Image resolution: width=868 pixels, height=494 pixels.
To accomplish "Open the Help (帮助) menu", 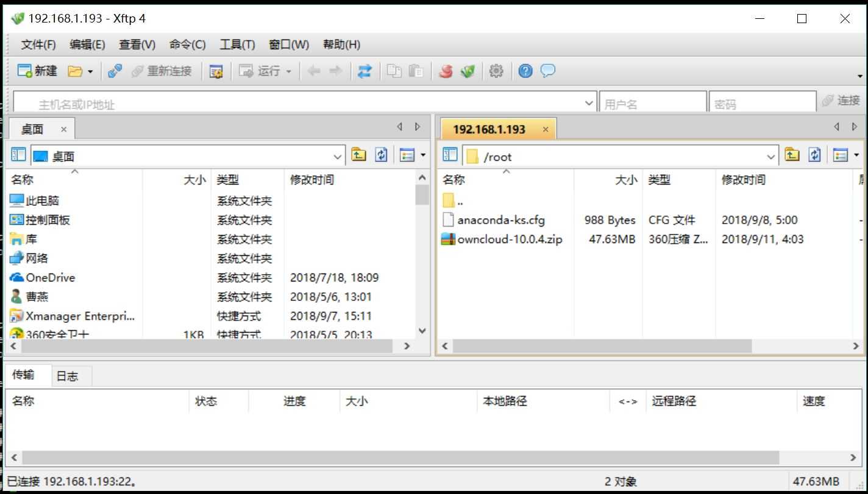I will 341,44.
